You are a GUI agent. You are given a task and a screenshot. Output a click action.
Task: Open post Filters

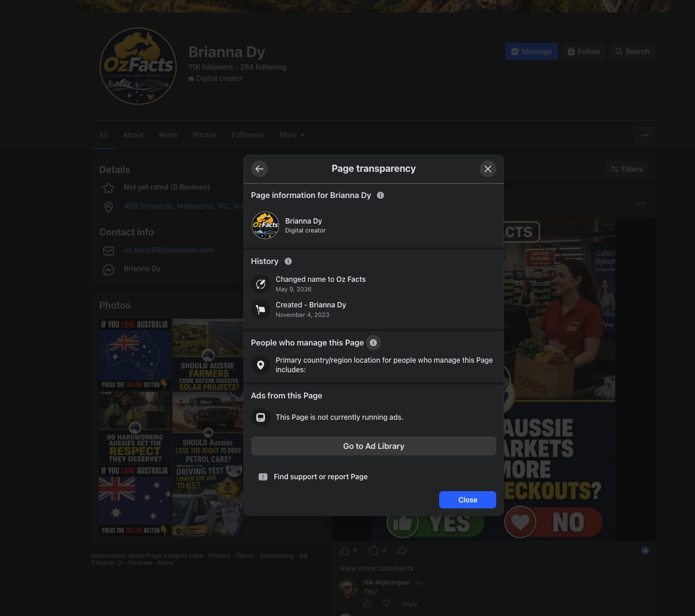[x=627, y=169]
